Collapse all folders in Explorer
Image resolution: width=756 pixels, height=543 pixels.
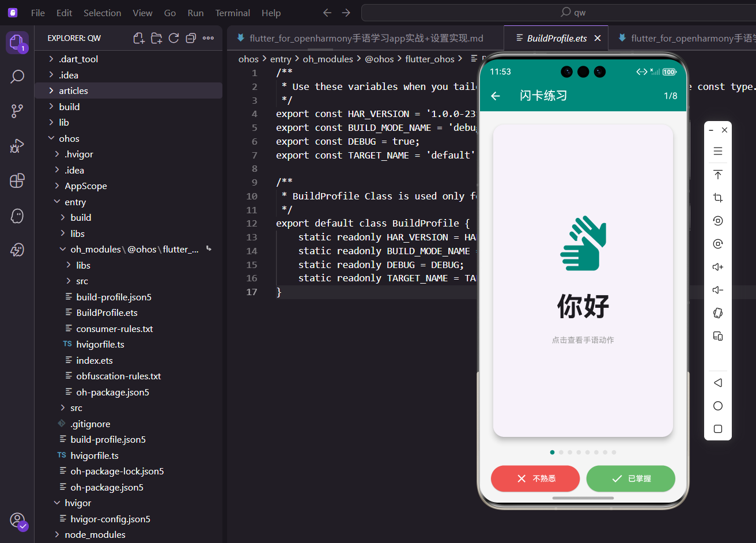pyautogui.click(x=190, y=37)
